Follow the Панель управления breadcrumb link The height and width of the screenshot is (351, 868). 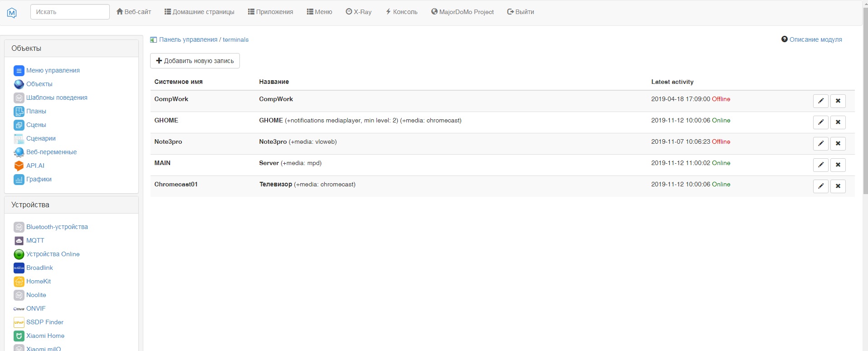pos(188,39)
